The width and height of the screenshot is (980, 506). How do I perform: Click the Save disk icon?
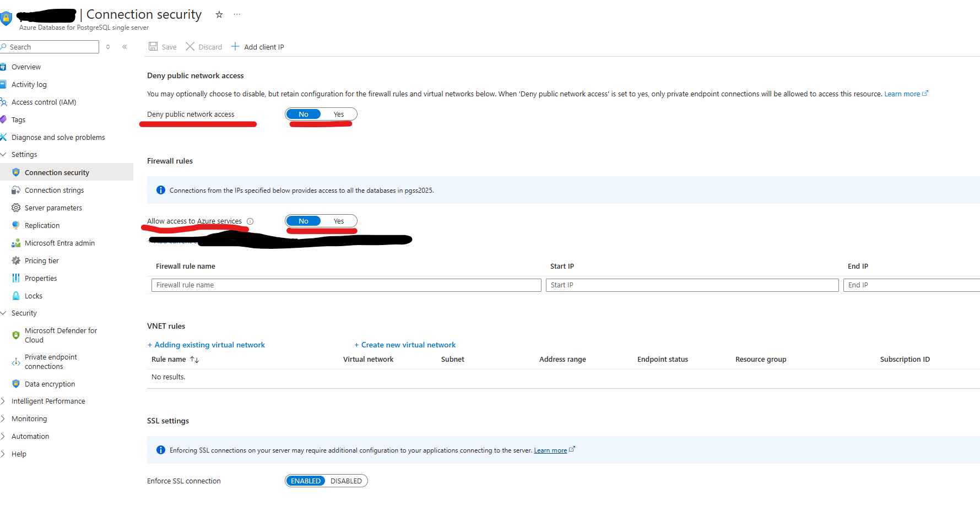pos(153,46)
